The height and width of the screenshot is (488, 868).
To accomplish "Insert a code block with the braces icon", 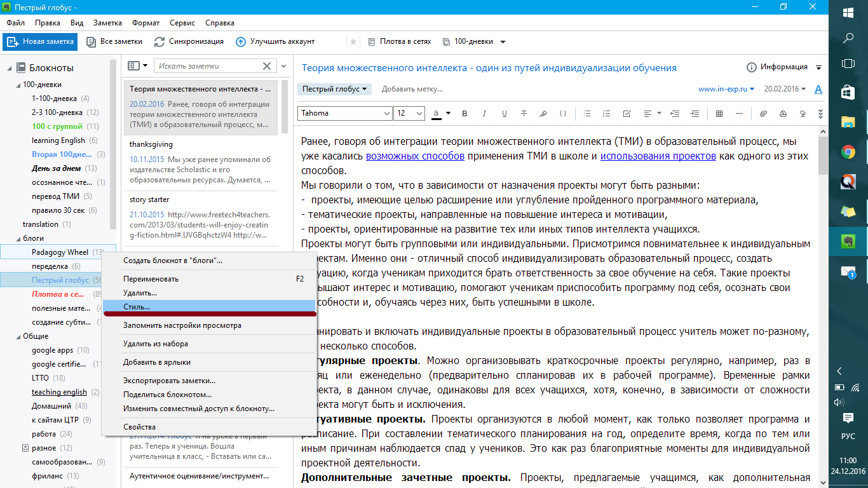I will click(563, 114).
